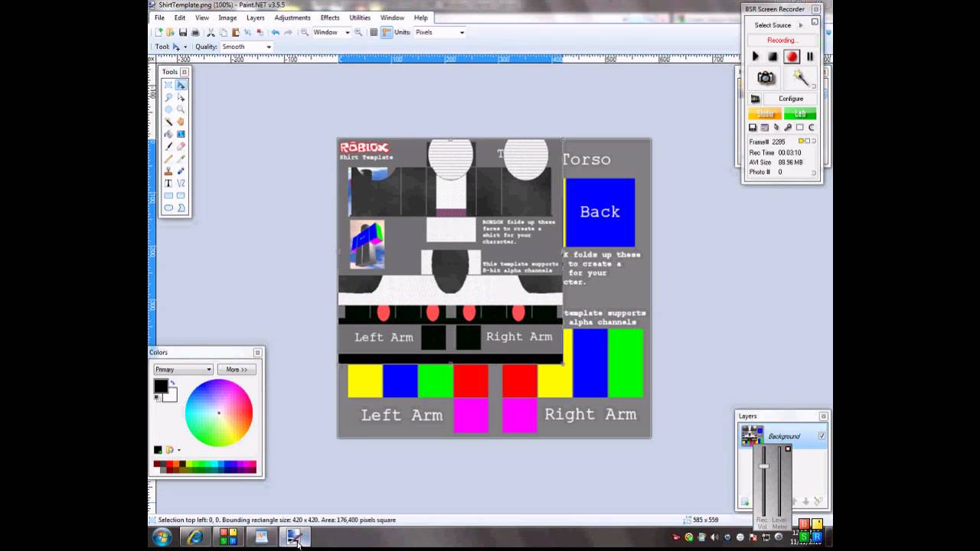
Task: Click the Crop to Selection icon
Action: pyautogui.click(x=247, y=32)
